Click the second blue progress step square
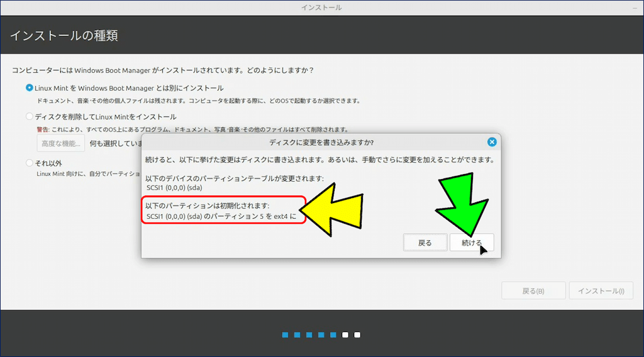 click(297, 335)
